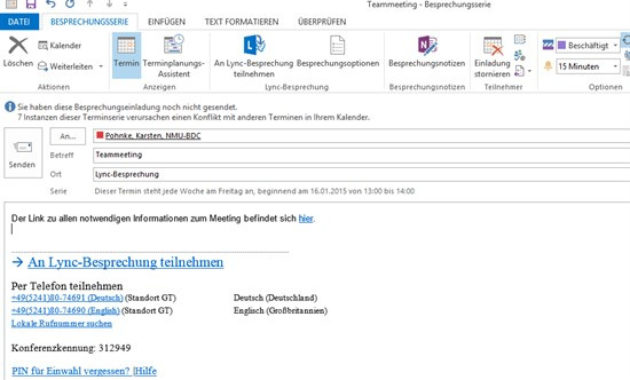Click the redo arrow in quick access toolbar
The height and width of the screenshot is (380, 630).
coord(70,4)
